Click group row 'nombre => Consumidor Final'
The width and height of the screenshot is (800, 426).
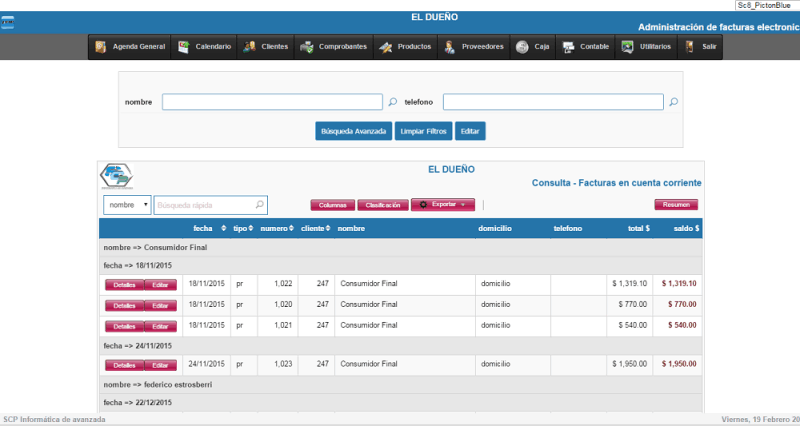(x=401, y=247)
